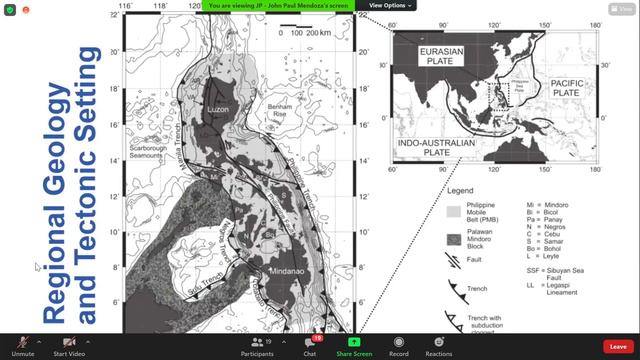Open the Reactions menu
This screenshot has height=360, width=640.
coord(439,347)
